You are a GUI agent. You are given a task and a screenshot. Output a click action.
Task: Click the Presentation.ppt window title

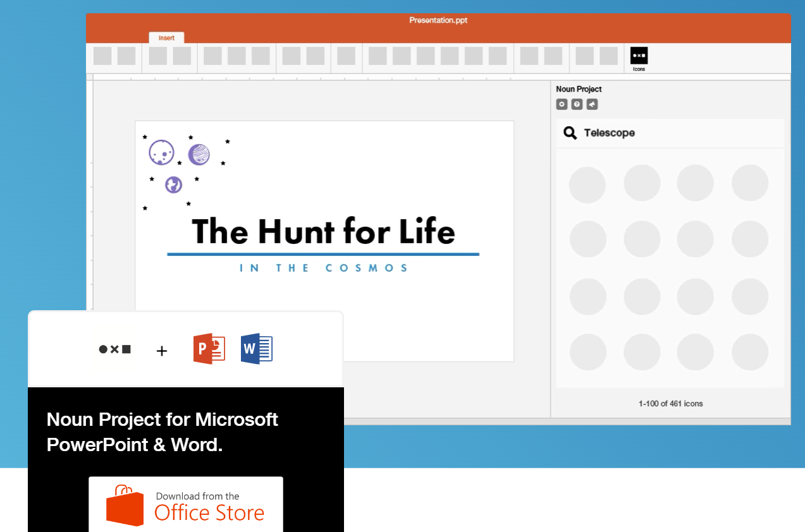[x=438, y=20]
